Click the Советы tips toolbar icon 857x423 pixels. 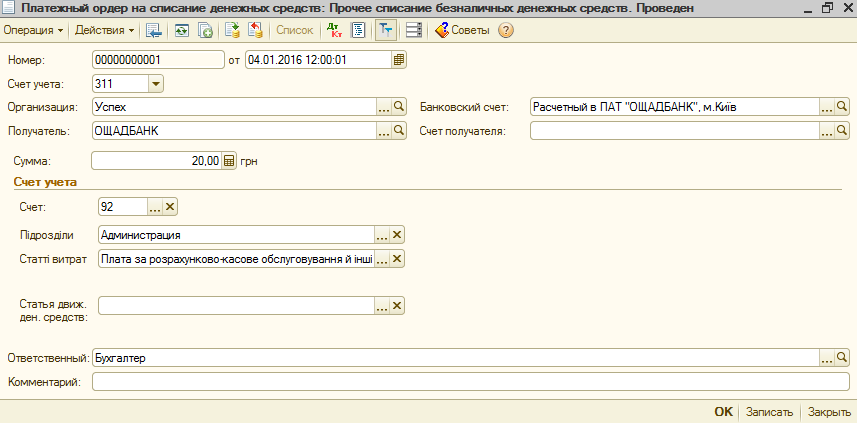[462, 30]
